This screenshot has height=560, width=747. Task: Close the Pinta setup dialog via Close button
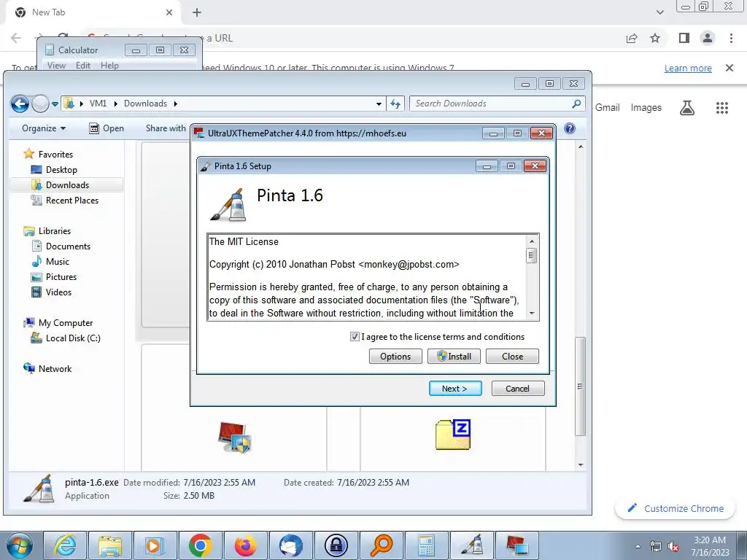pos(512,356)
